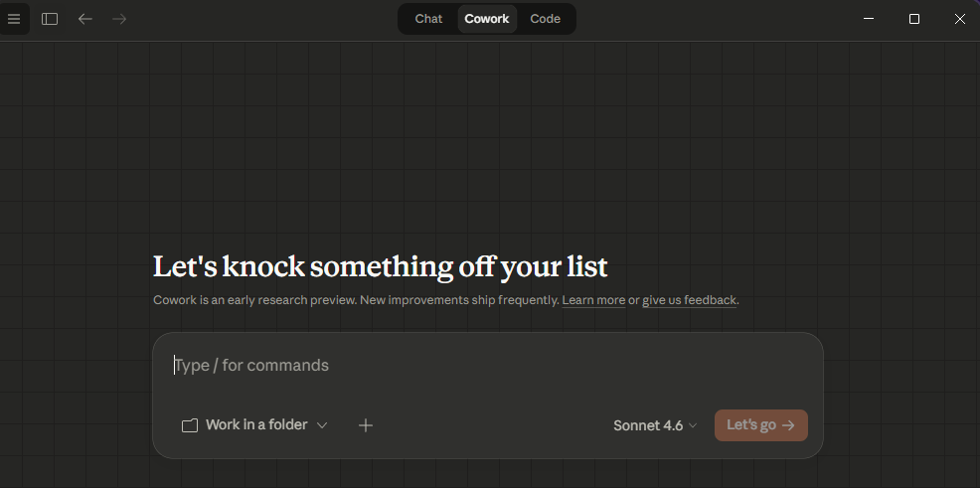Focus the Type / for commands field
Viewport: 980px width, 488px height.
pos(487,366)
